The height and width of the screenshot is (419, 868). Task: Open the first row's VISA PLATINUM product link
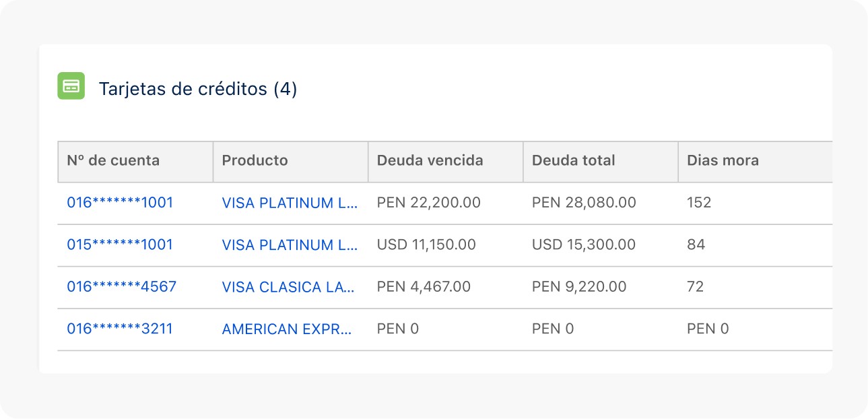point(290,203)
